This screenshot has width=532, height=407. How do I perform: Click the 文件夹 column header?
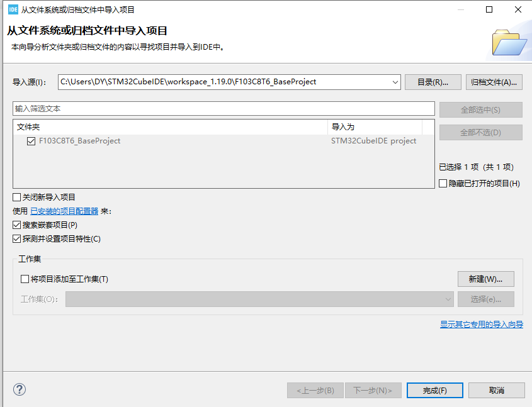click(171, 127)
